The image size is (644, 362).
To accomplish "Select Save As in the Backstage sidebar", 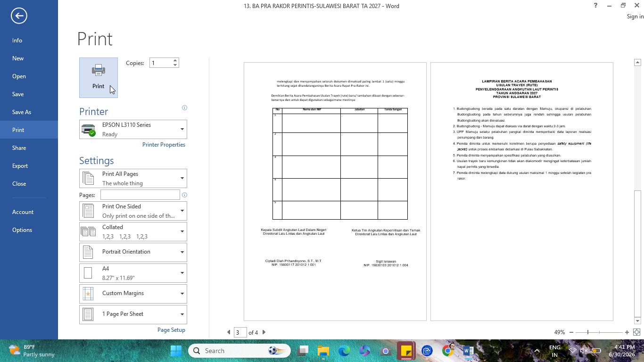I will pyautogui.click(x=29, y=112).
